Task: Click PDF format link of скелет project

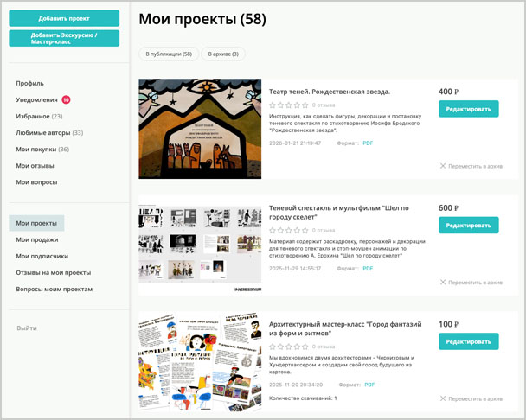Action: [368, 268]
